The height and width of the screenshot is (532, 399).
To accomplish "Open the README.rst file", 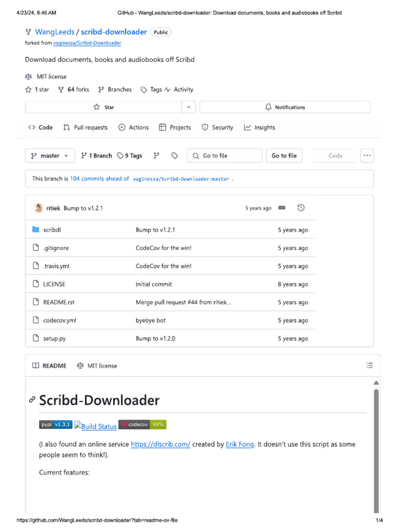I will click(59, 302).
